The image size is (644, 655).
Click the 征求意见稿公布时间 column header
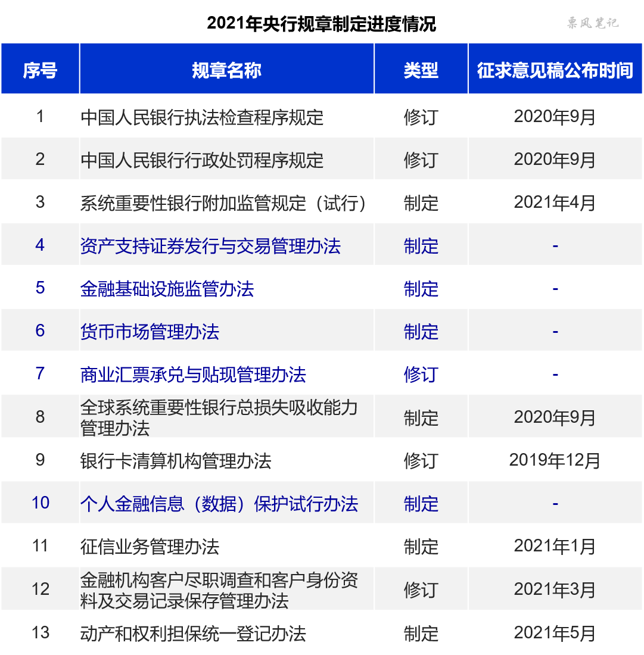click(555, 68)
